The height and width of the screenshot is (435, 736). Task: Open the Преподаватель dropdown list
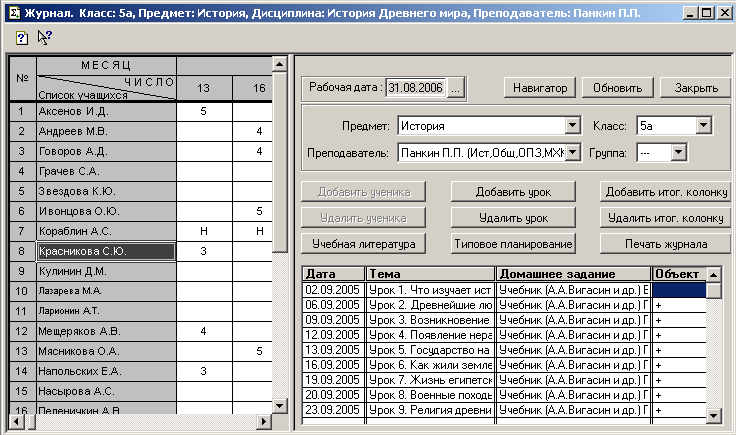[x=572, y=153]
